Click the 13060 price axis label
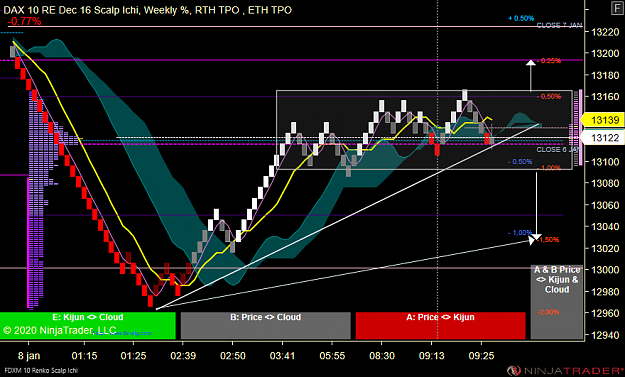The image size is (625, 377). [605, 205]
